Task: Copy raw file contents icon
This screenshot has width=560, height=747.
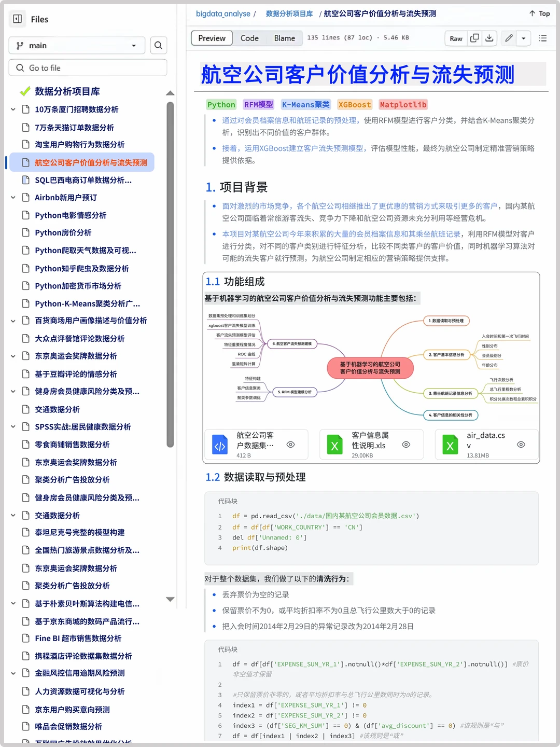Action: (474, 38)
